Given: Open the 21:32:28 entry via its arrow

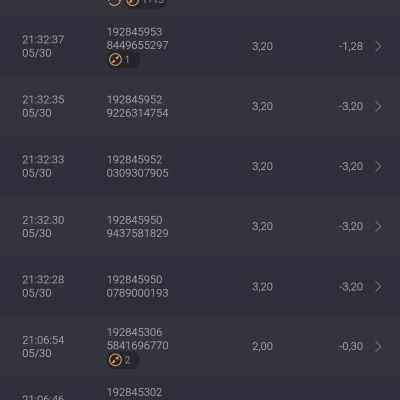Looking at the screenshot, I should click(x=378, y=286).
